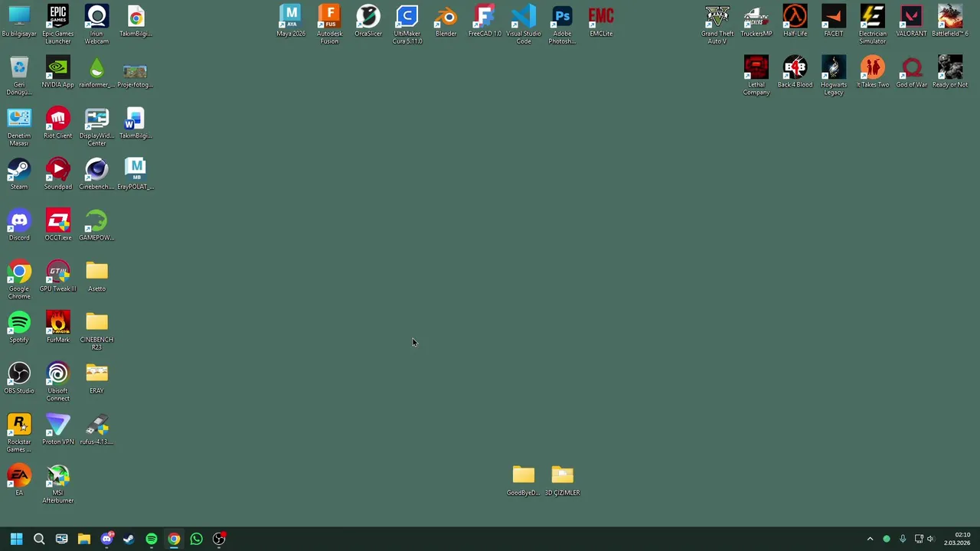The image size is (980, 551).
Task: Open the OrcaSlicer desktop icon
Action: [368, 21]
